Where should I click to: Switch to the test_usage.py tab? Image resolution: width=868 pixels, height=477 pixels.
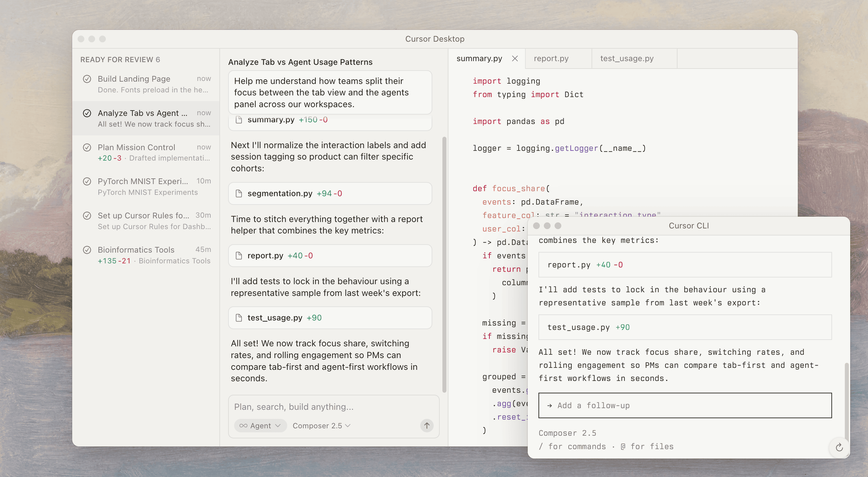click(634, 58)
